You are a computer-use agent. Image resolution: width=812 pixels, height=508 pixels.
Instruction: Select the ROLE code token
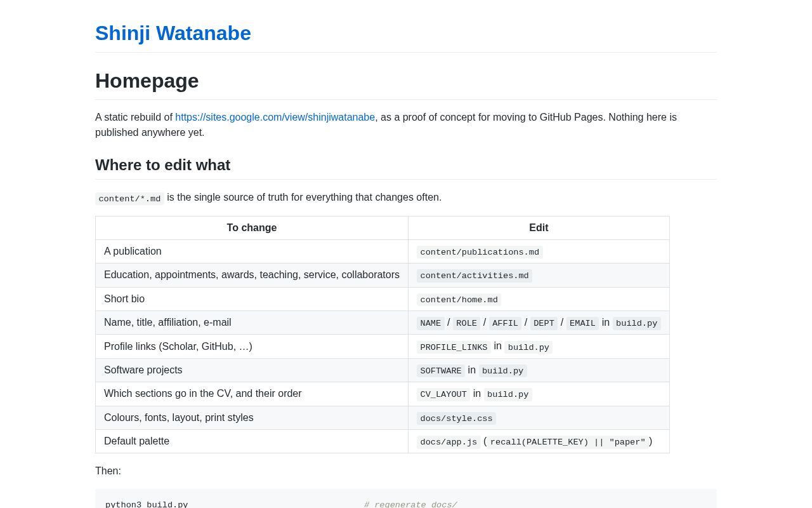[x=466, y=323]
